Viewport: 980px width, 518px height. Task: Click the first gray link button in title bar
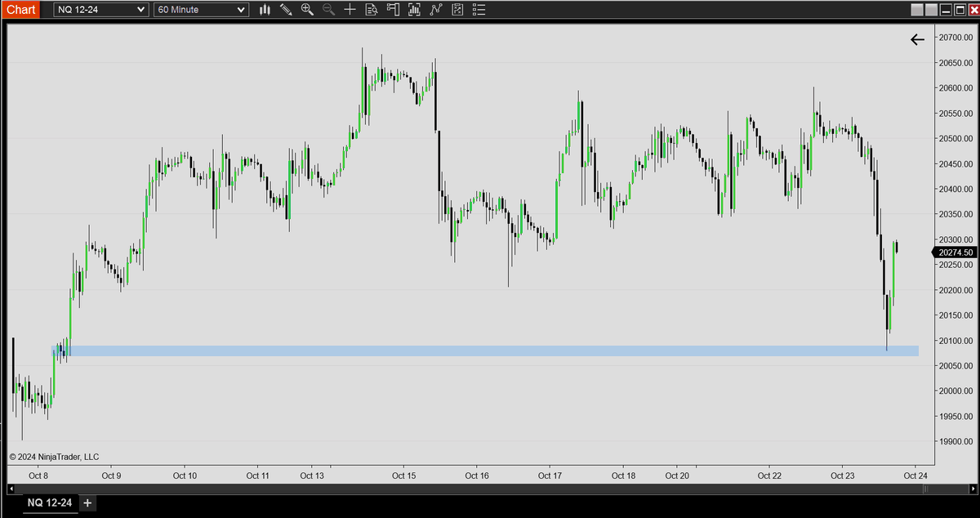[x=916, y=10]
